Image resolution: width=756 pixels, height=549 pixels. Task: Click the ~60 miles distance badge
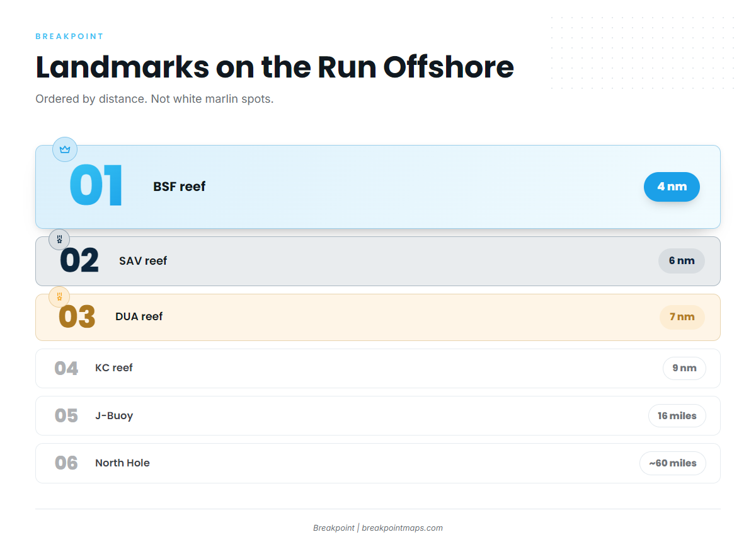pos(673,463)
